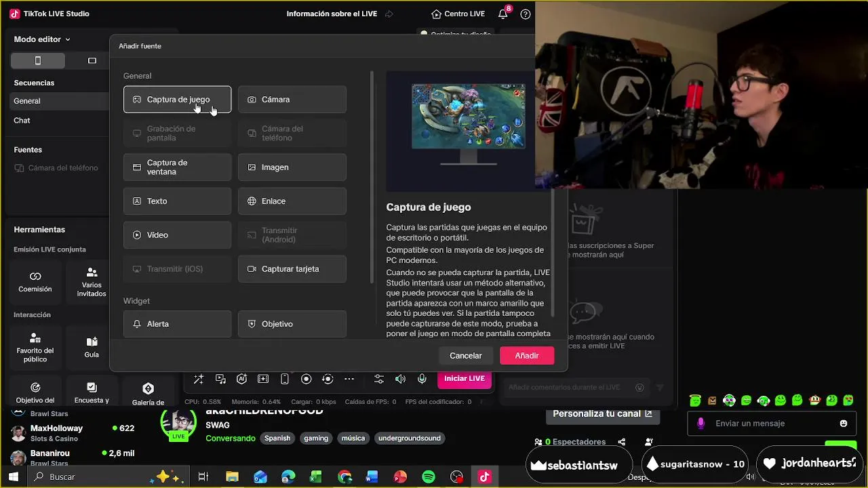Viewport: 868px width, 488px height.
Task: Open the three-dots more menu
Action: click(x=349, y=379)
